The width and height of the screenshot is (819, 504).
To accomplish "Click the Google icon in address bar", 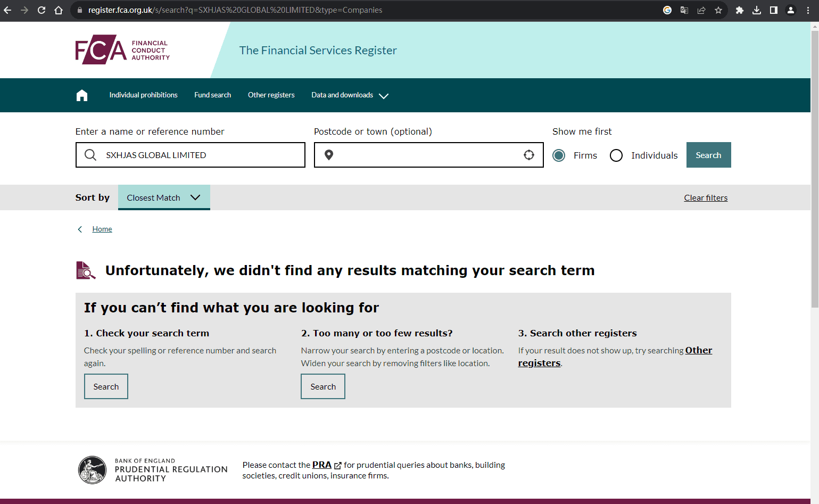I will pos(667,10).
